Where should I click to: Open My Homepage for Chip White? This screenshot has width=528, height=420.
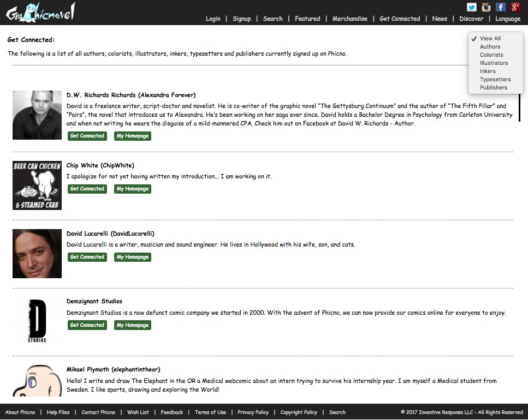point(133,189)
